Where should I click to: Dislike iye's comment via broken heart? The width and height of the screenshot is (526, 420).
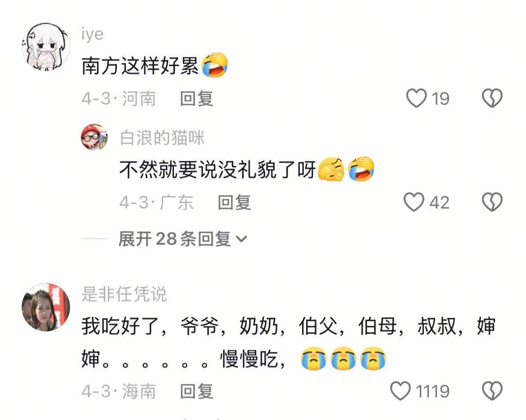coord(492,98)
